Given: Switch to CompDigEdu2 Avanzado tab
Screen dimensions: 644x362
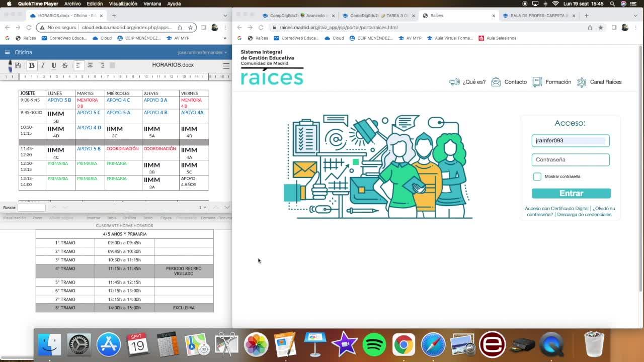Looking at the screenshot, I should tap(299, 16).
